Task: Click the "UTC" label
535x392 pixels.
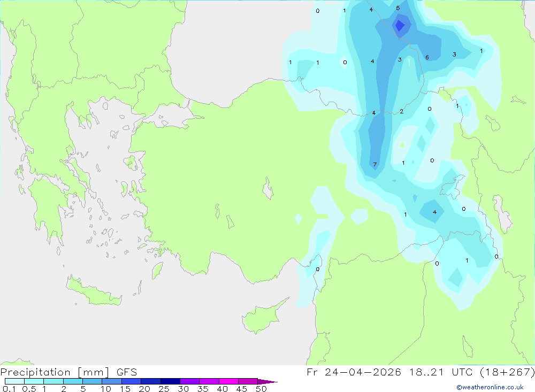Action: [462, 372]
